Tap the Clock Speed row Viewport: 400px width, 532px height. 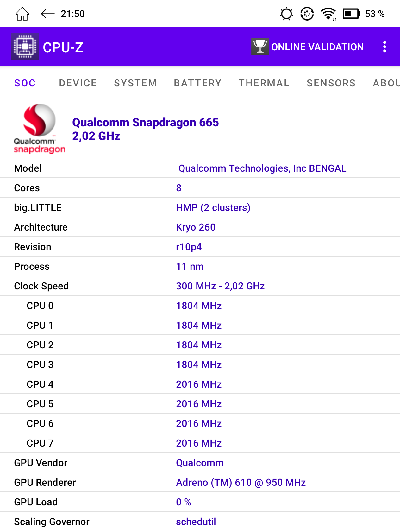(x=200, y=286)
